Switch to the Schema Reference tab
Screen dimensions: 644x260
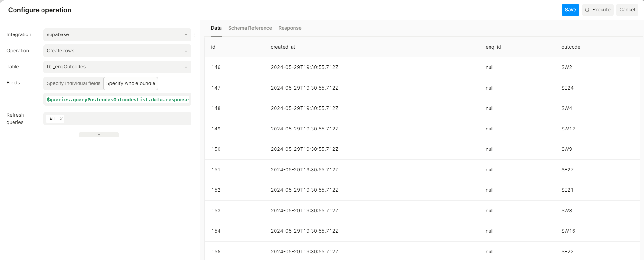click(x=250, y=28)
